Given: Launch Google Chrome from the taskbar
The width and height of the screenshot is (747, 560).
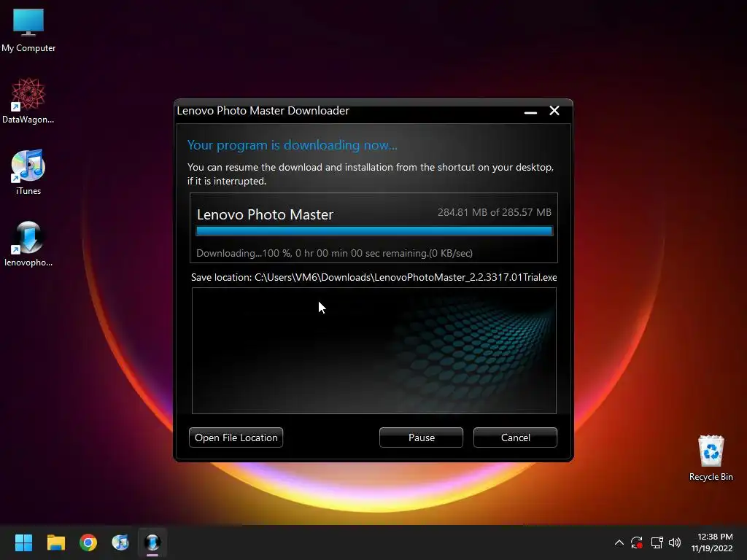Looking at the screenshot, I should click(88, 542).
